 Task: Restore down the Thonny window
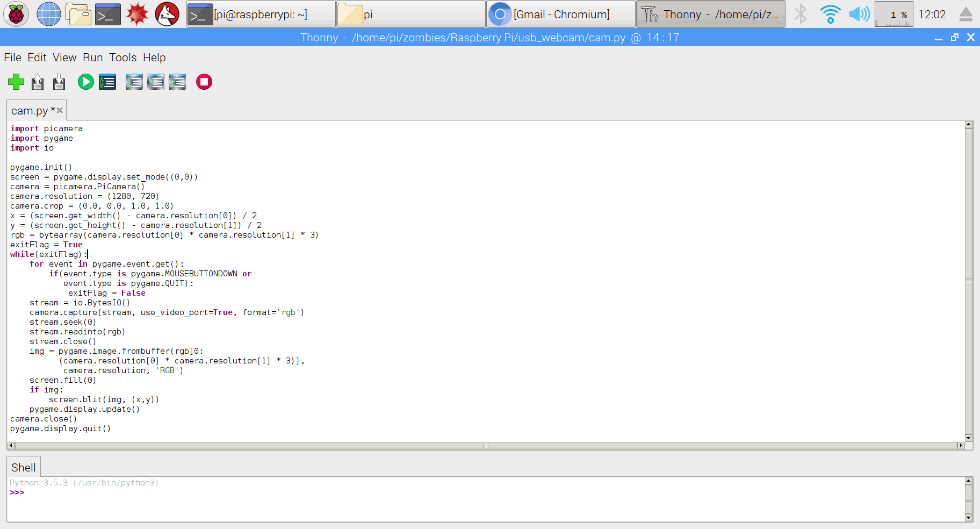click(x=955, y=37)
